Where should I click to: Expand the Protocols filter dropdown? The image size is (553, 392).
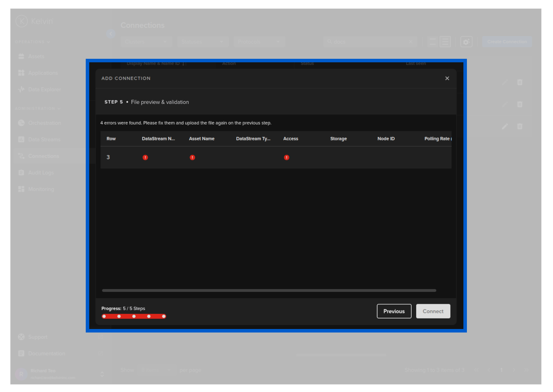259,42
